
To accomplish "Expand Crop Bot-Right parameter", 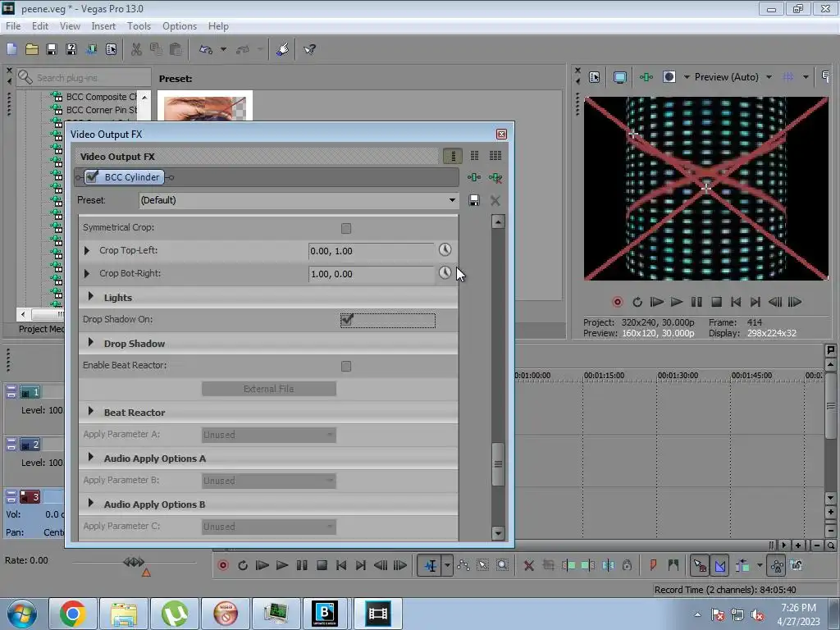I will (x=87, y=273).
